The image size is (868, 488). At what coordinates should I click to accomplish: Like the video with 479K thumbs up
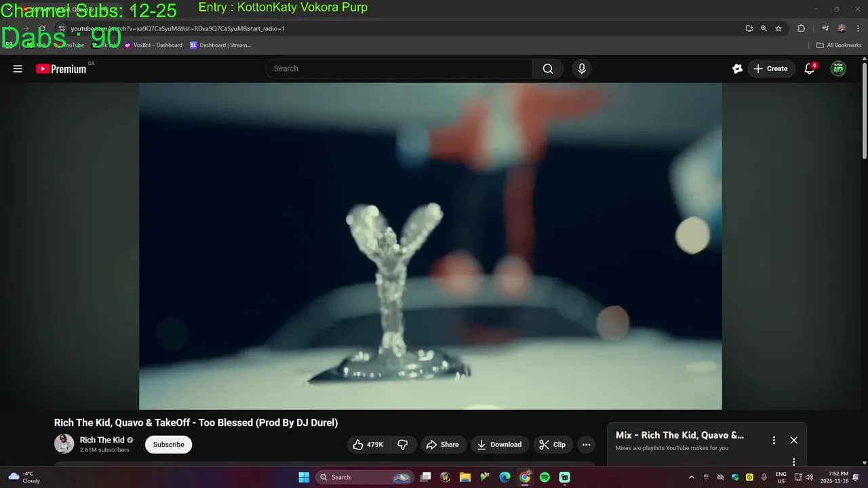click(368, 445)
